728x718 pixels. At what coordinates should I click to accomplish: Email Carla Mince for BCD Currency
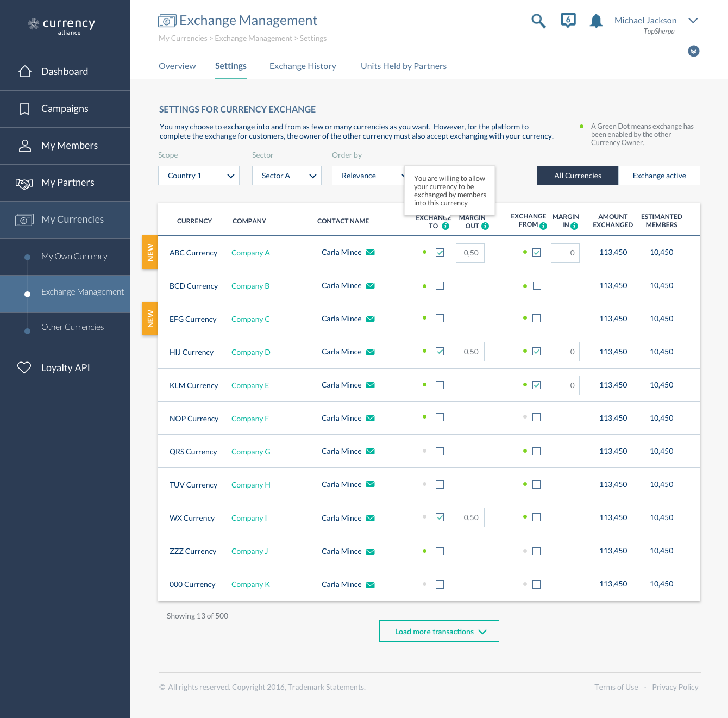[370, 285]
